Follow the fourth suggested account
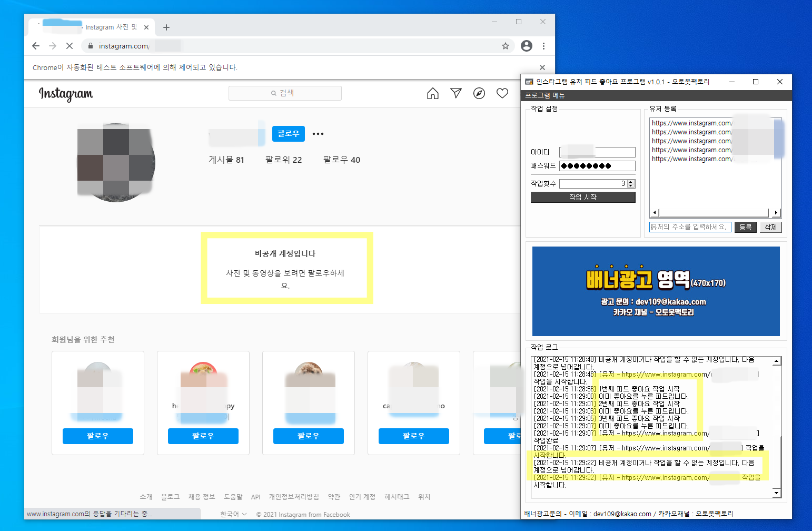Screen dimensions: 812x531 click(414, 436)
